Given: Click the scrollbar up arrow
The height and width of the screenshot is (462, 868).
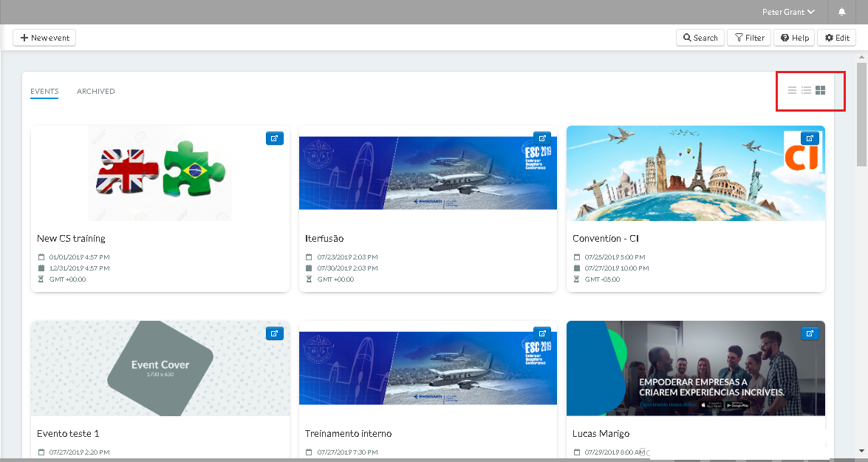Looking at the screenshot, I should (x=862, y=56).
